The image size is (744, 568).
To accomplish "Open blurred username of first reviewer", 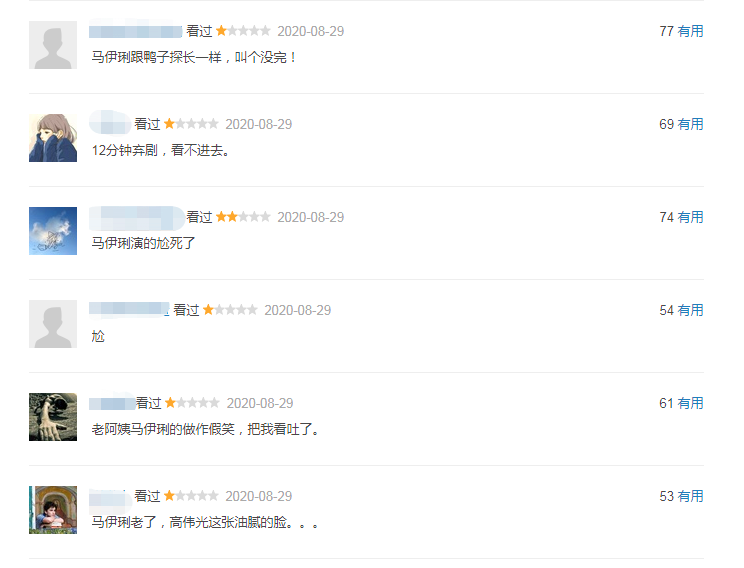I will point(136,31).
